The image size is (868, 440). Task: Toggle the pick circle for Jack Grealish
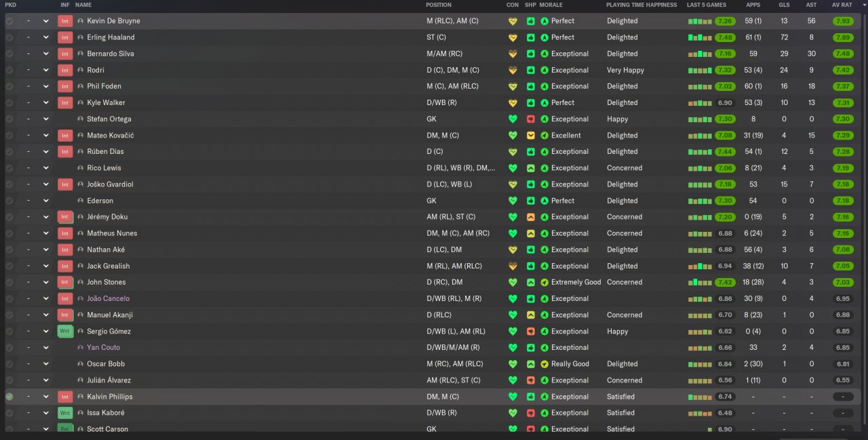pyautogui.click(x=9, y=266)
